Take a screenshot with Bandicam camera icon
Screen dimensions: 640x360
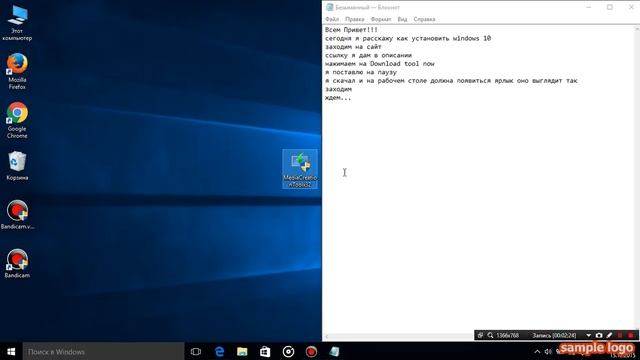pyautogui.click(x=599, y=336)
